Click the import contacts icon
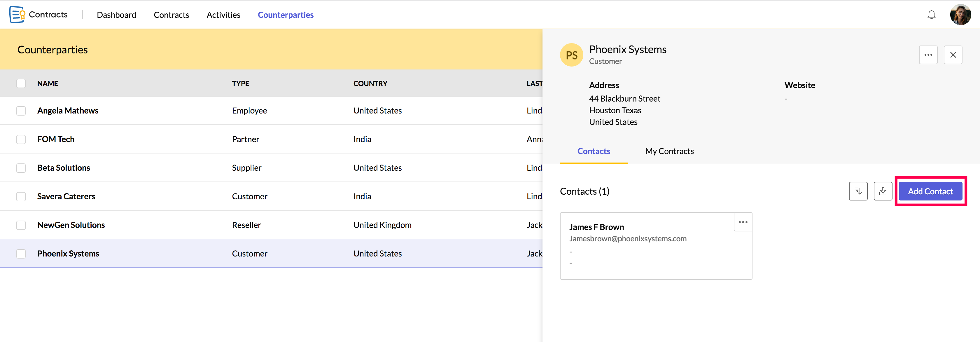This screenshot has width=980, height=342. pyautogui.click(x=883, y=191)
